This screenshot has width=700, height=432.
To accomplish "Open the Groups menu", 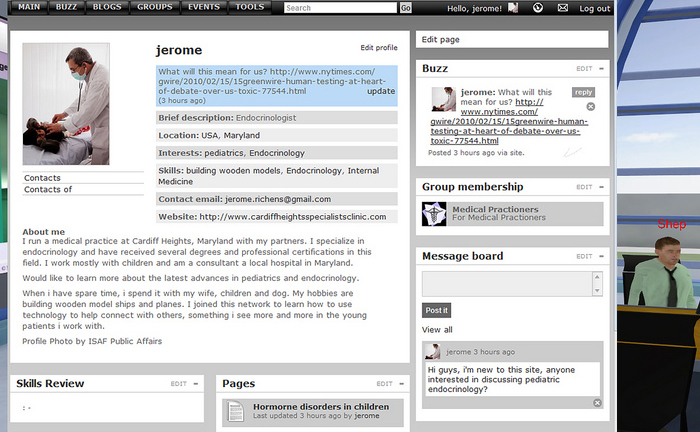I will tap(155, 7).
